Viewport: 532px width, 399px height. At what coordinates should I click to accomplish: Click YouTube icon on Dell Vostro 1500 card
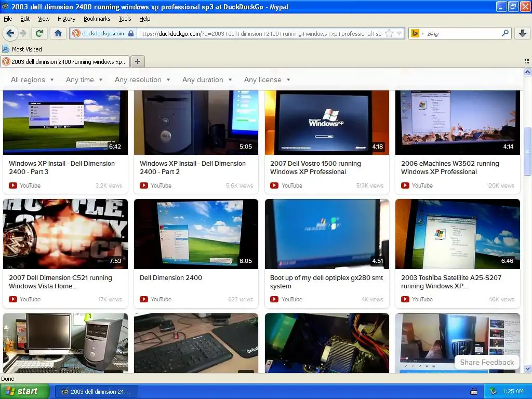[274, 185]
